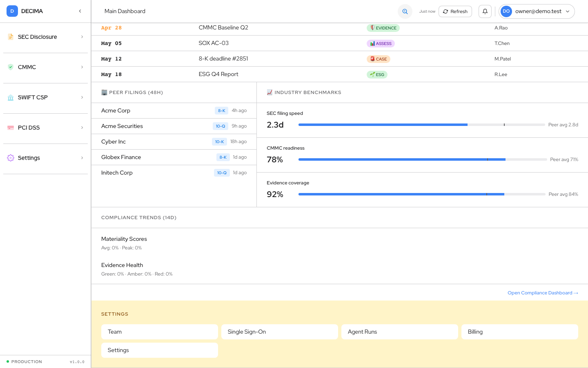The image size is (588, 368).
Task: Open the SEC Disclosure sidebar item
Action: coord(45,37)
